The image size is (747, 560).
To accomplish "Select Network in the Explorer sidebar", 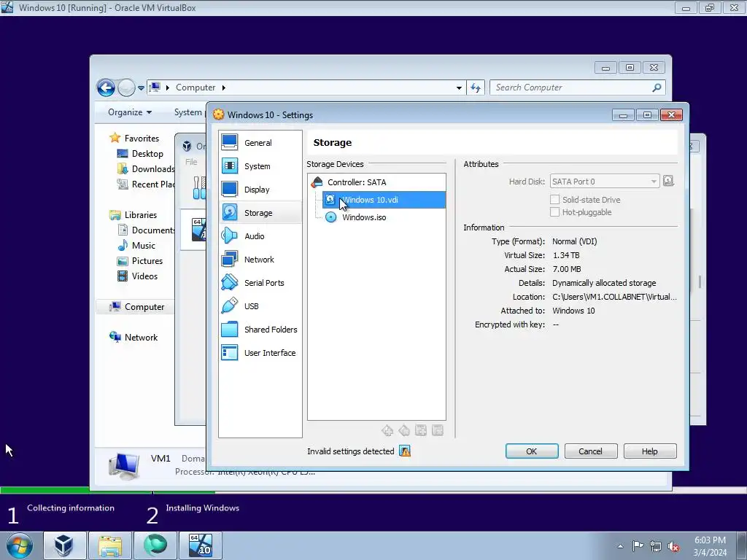I will [134, 337].
